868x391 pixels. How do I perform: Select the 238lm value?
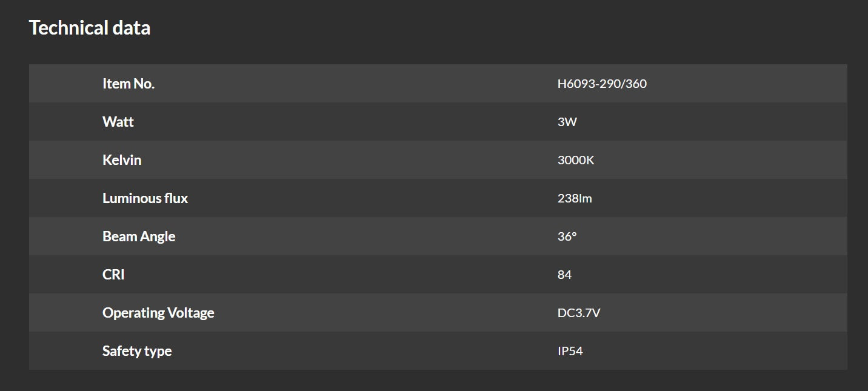(575, 198)
